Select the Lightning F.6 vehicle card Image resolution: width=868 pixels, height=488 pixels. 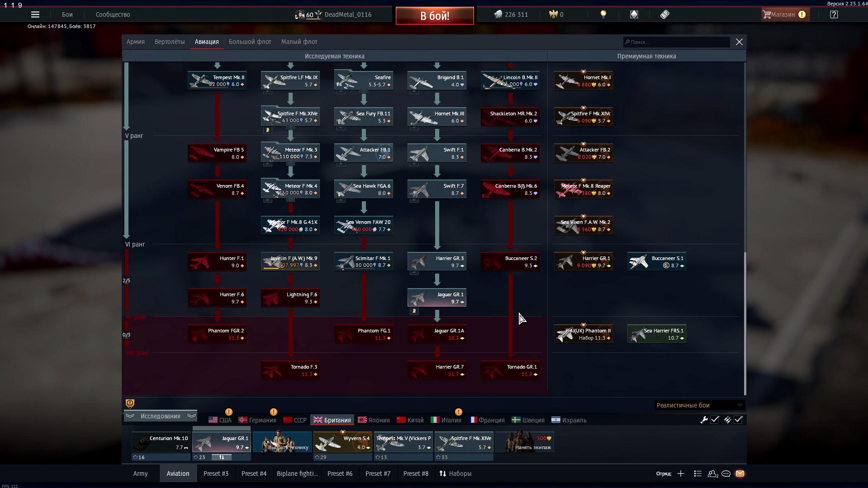290,298
